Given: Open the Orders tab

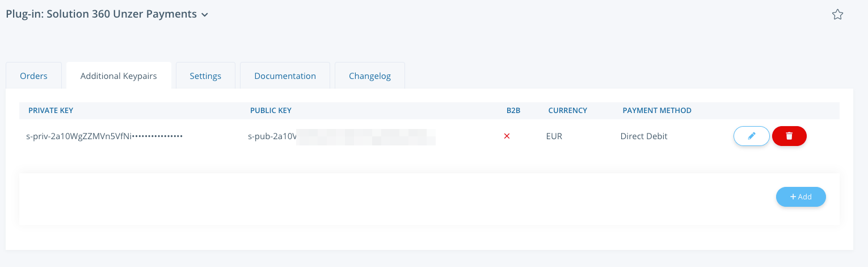Looking at the screenshot, I should pyautogui.click(x=33, y=76).
